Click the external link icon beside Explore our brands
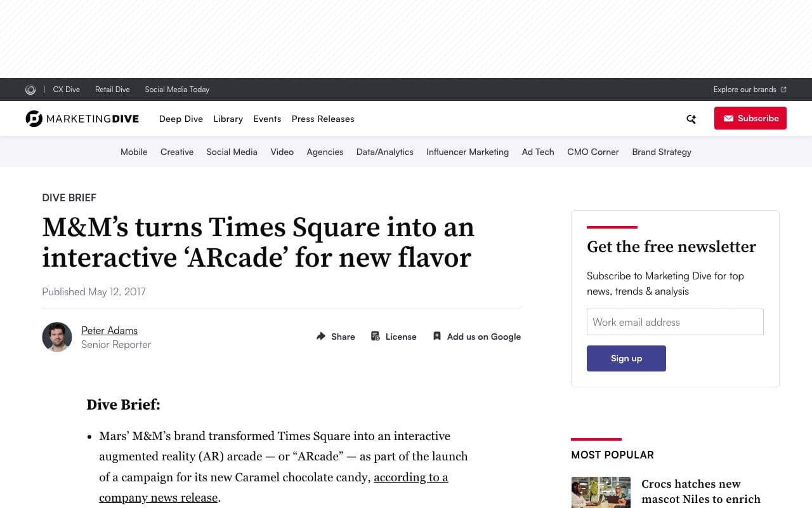812x508 pixels. tap(783, 90)
